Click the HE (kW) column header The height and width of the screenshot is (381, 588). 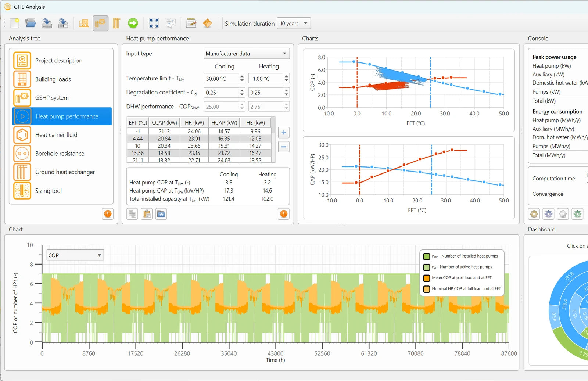tap(255, 123)
